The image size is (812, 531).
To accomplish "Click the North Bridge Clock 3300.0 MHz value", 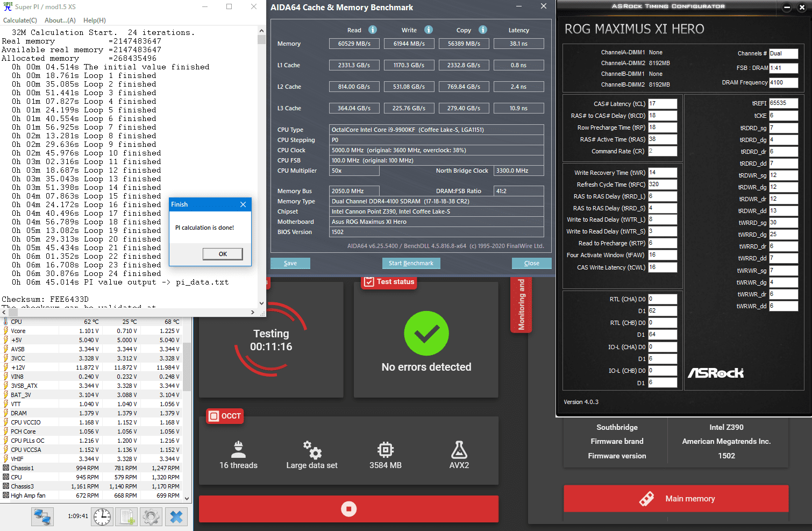I will [x=519, y=171].
